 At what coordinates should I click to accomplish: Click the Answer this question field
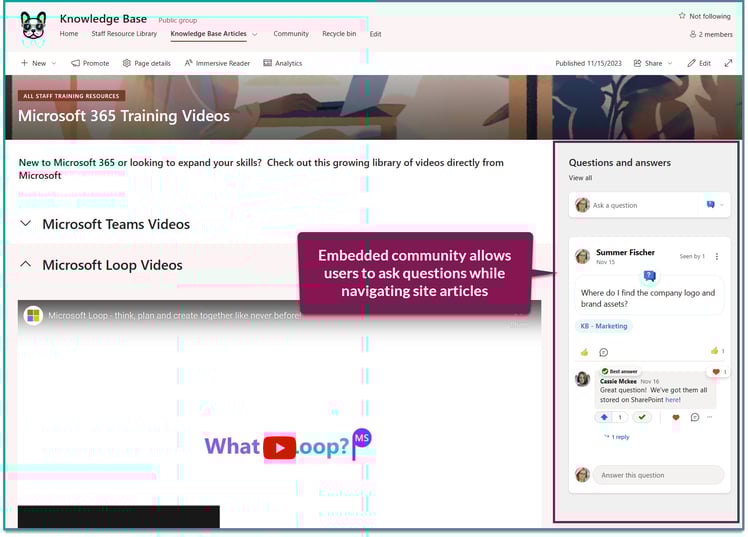click(x=658, y=475)
